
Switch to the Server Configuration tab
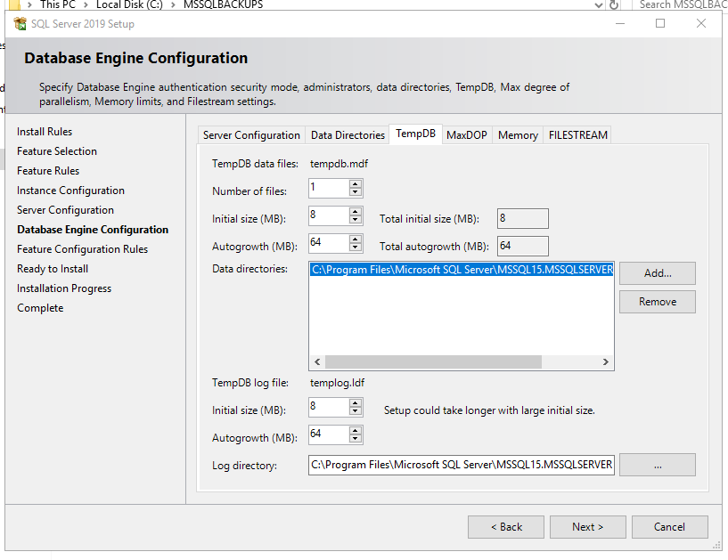click(x=251, y=135)
